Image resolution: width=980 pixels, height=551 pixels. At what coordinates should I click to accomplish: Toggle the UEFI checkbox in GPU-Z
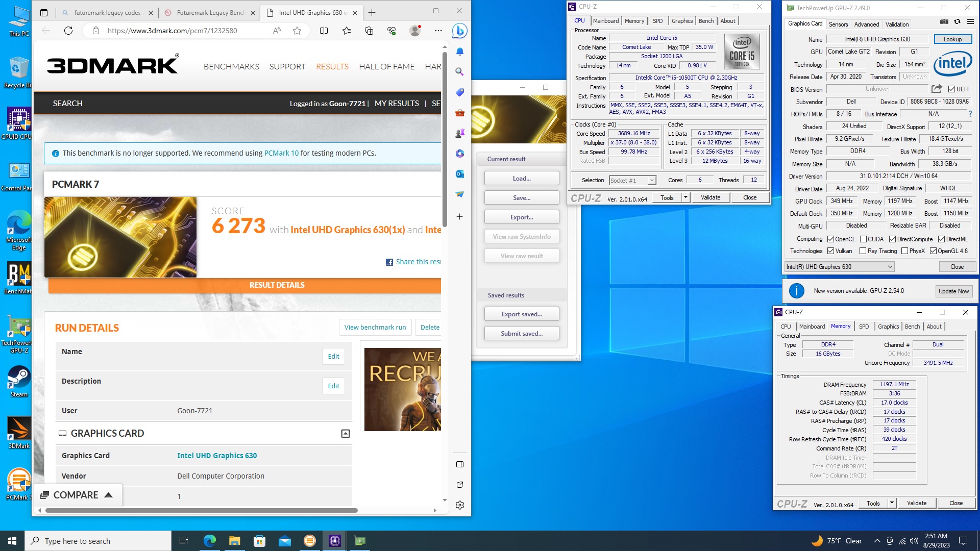[951, 89]
